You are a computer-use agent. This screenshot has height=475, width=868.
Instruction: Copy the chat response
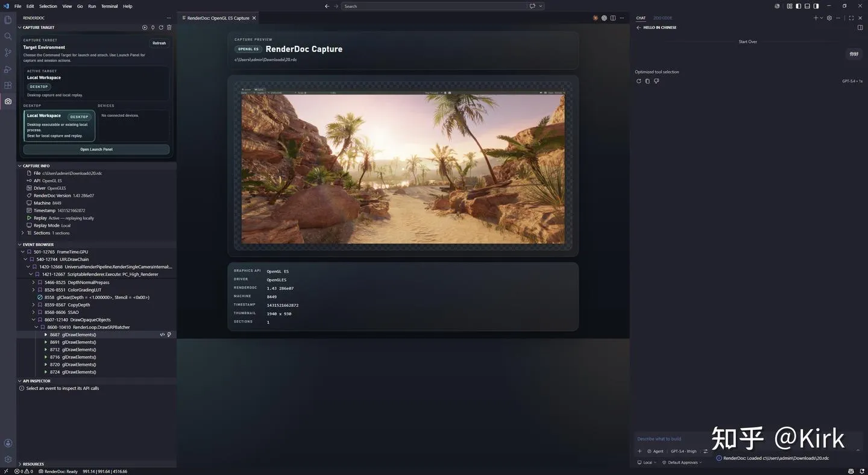[647, 81]
